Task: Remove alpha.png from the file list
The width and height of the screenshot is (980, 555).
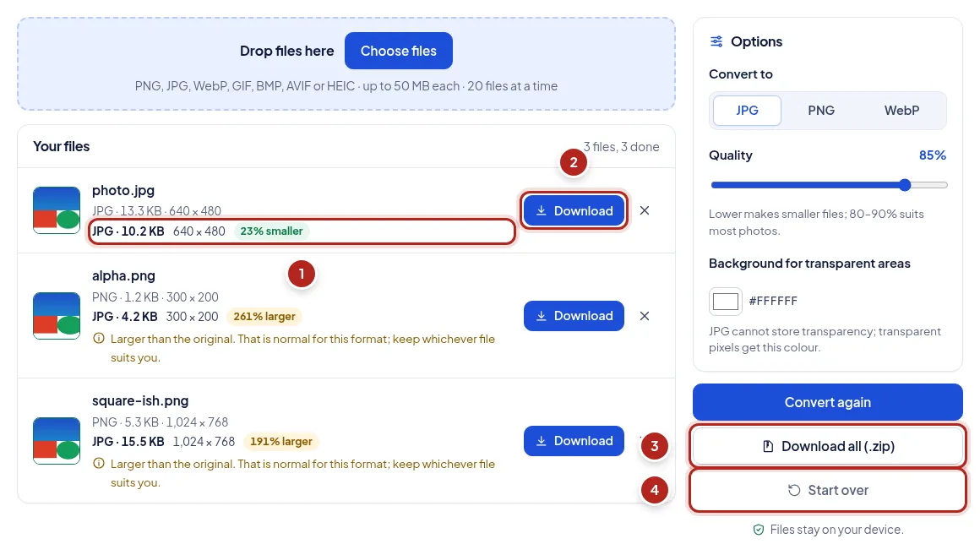Action: [x=645, y=316]
